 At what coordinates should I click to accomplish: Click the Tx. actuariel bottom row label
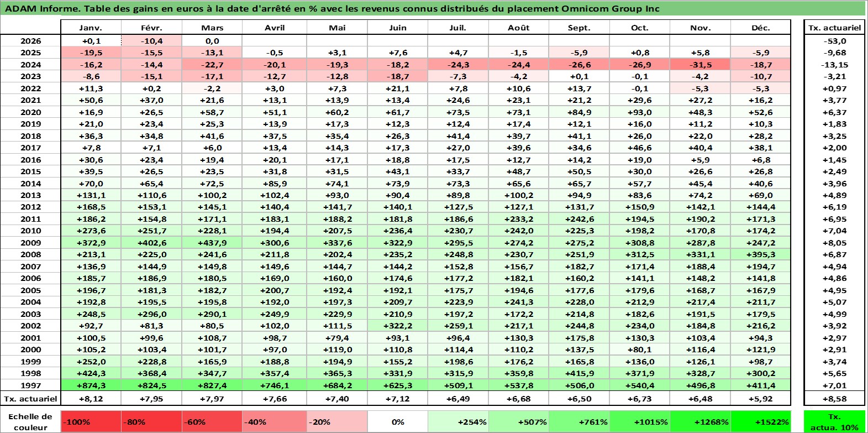pos(30,399)
